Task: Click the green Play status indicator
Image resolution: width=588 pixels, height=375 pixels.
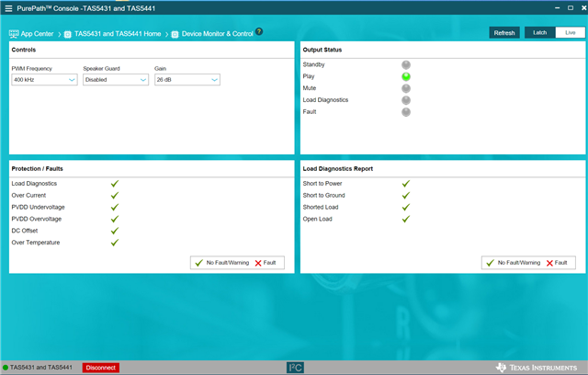Action: point(406,76)
